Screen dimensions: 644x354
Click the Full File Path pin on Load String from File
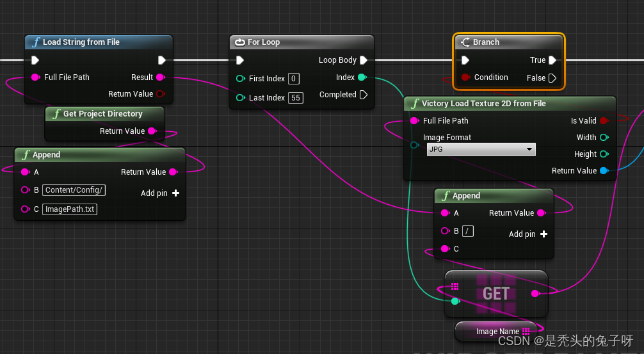point(36,77)
